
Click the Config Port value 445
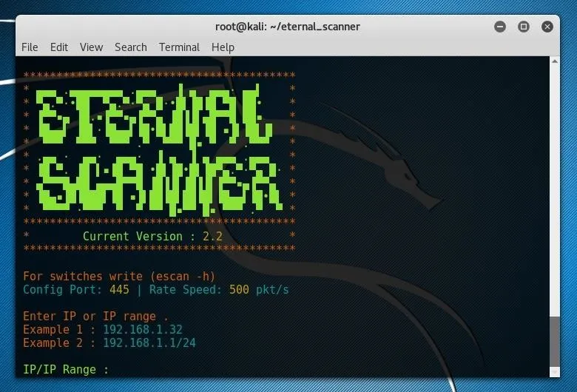coord(119,289)
